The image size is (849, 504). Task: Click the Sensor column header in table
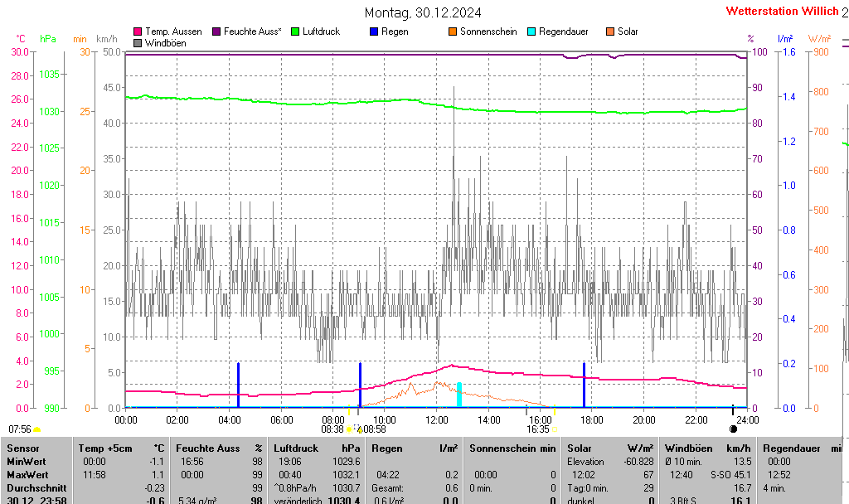(x=23, y=448)
